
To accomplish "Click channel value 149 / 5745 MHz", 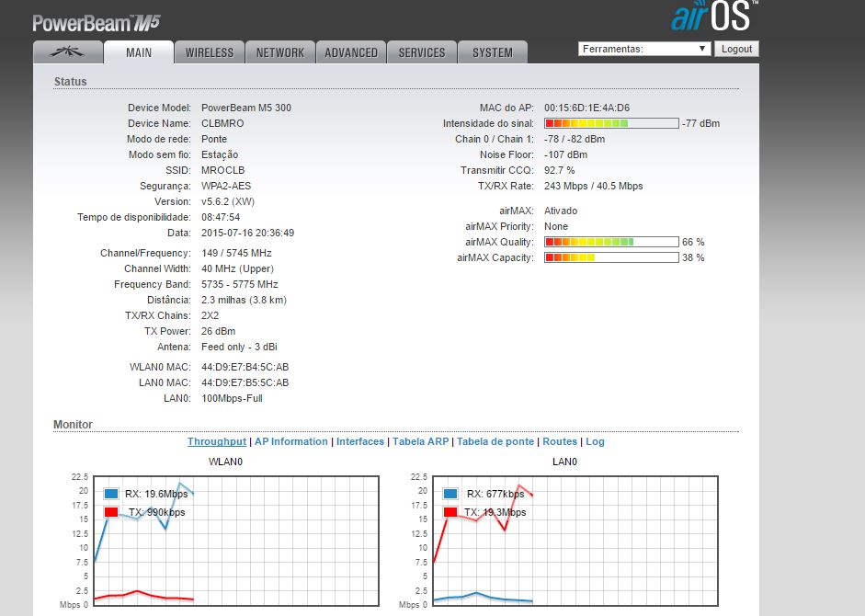I will pos(236,253).
